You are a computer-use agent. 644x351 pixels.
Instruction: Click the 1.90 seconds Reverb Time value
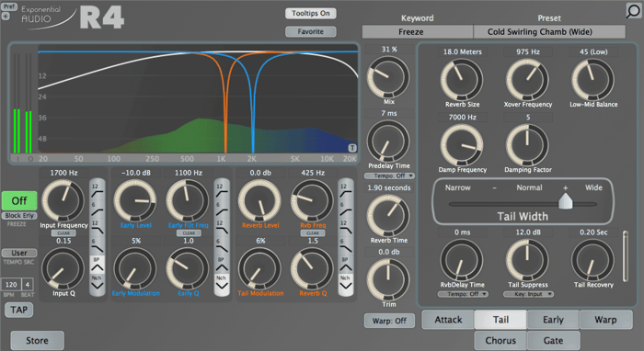389,187
